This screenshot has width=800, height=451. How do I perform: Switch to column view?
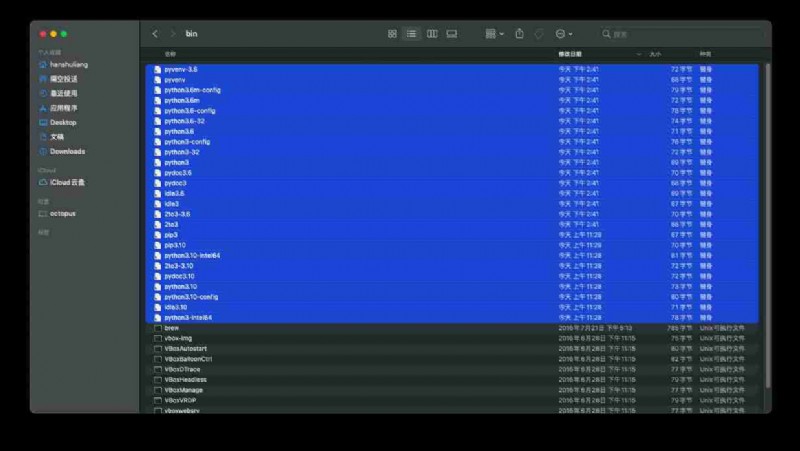[432, 34]
